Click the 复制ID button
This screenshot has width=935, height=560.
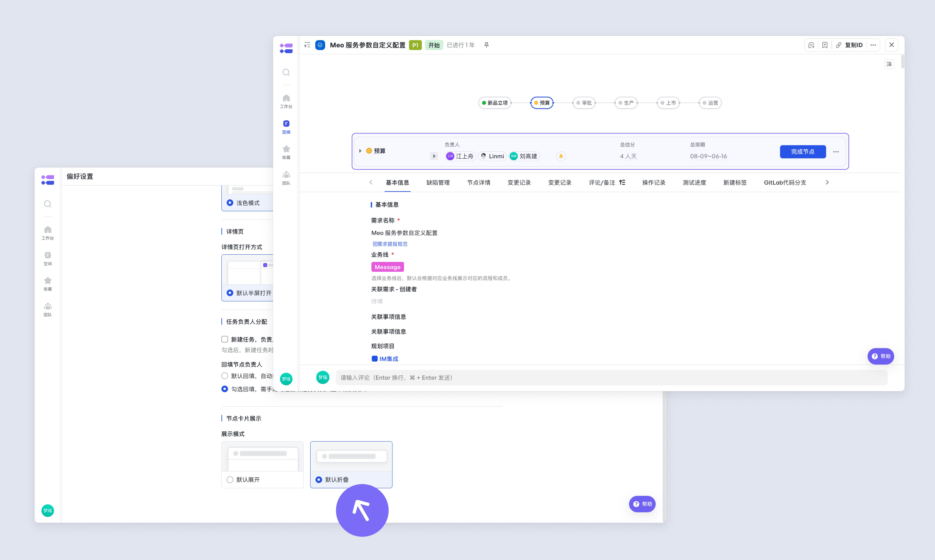(849, 45)
